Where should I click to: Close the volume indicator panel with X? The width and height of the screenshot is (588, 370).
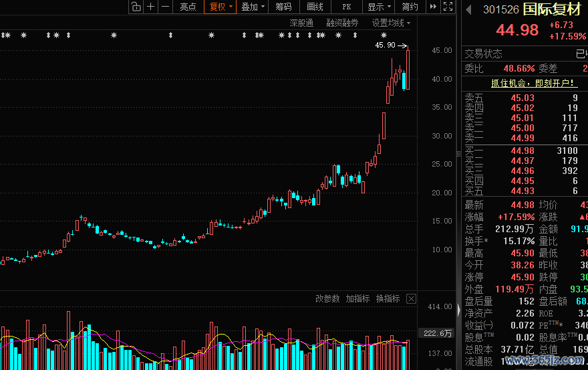[x=411, y=298]
